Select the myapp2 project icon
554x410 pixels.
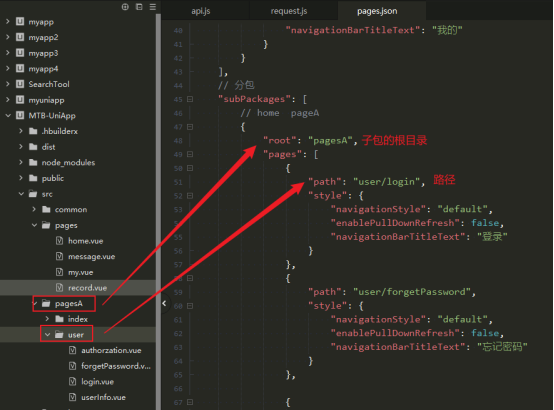click(x=20, y=37)
